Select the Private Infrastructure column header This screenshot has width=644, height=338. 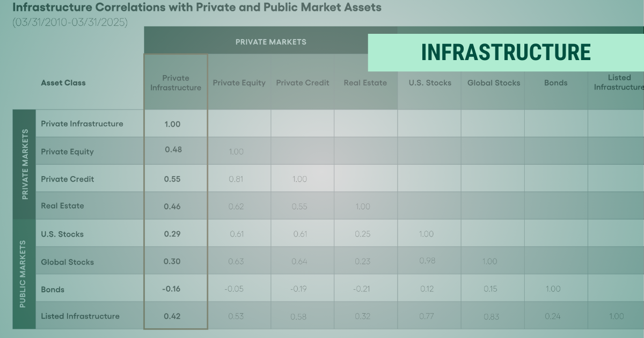[175, 83]
